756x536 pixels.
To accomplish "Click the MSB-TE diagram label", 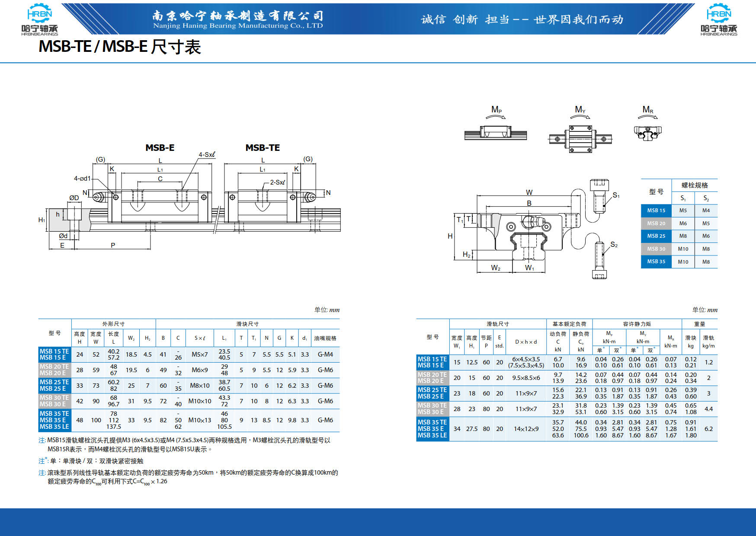I will [x=263, y=148].
